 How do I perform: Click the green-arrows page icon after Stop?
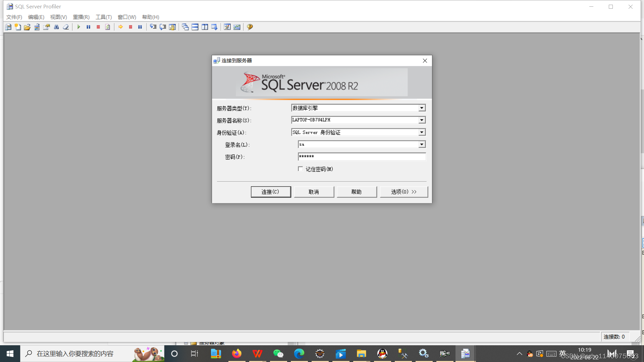pyautogui.click(x=108, y=27)
